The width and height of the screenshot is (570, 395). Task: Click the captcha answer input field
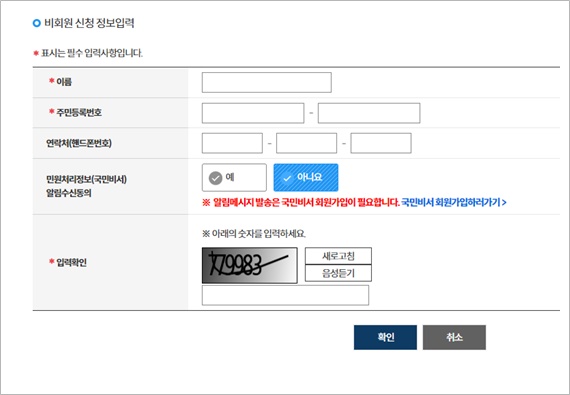285,295
